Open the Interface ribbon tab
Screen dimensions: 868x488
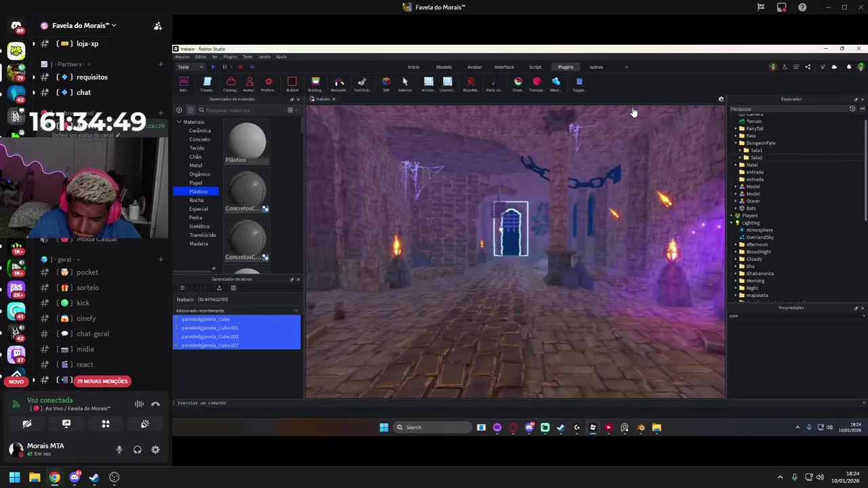(x=504, y=67)
